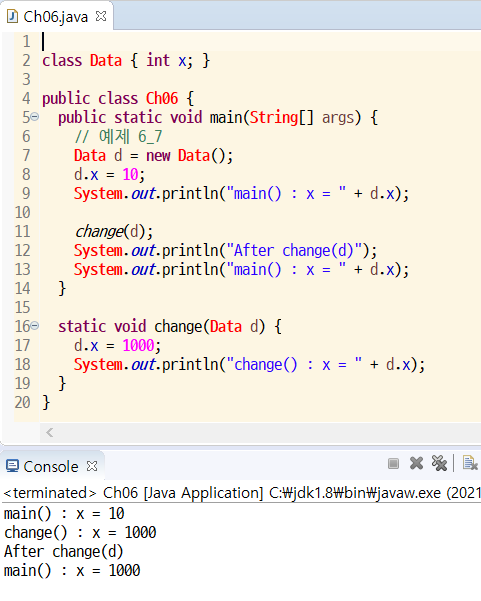481x601 pixels.
Task: Click console output 'After change(d)'
Action: coord(64,552)
